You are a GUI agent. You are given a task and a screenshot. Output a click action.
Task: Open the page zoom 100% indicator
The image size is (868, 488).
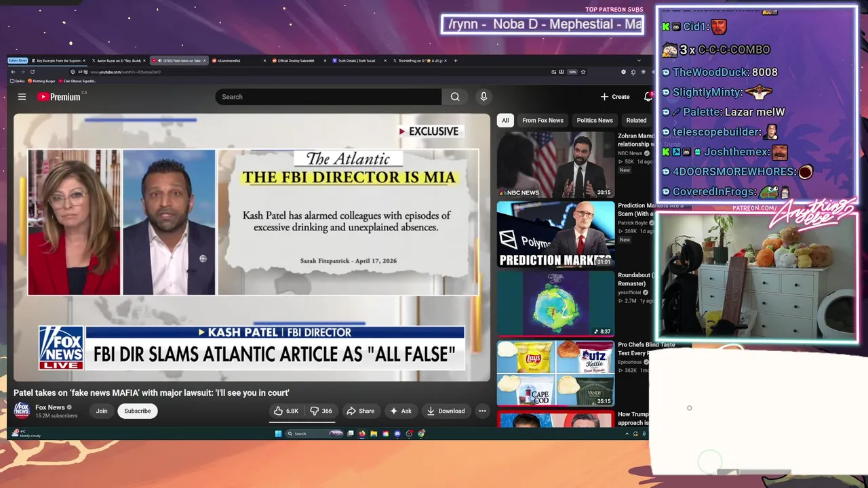[572, 72]
